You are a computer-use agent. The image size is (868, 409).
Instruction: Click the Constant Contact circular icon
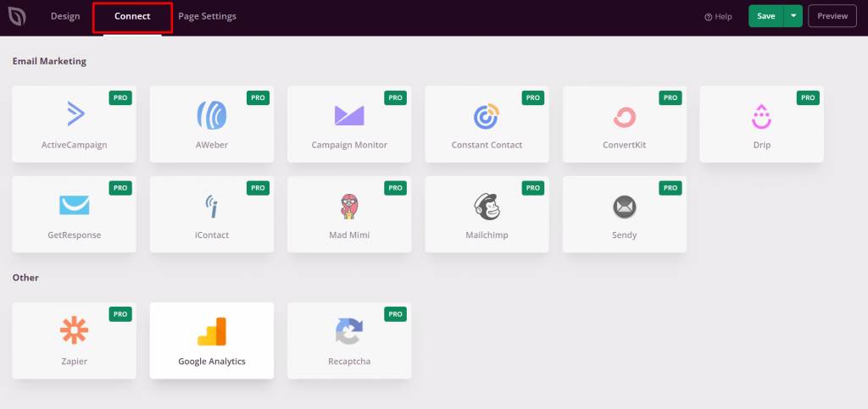tap(487, 116)
